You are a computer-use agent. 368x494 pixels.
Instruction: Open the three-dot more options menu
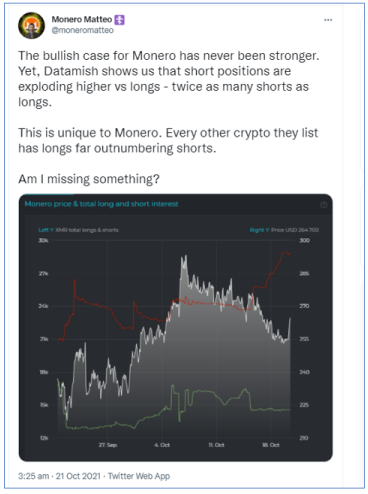(x=328, y=20)
